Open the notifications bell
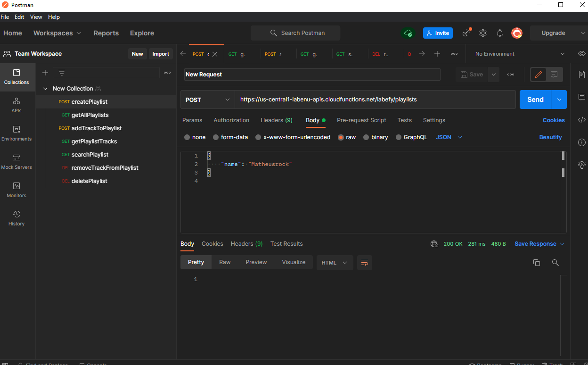 [x=500, y=33]
